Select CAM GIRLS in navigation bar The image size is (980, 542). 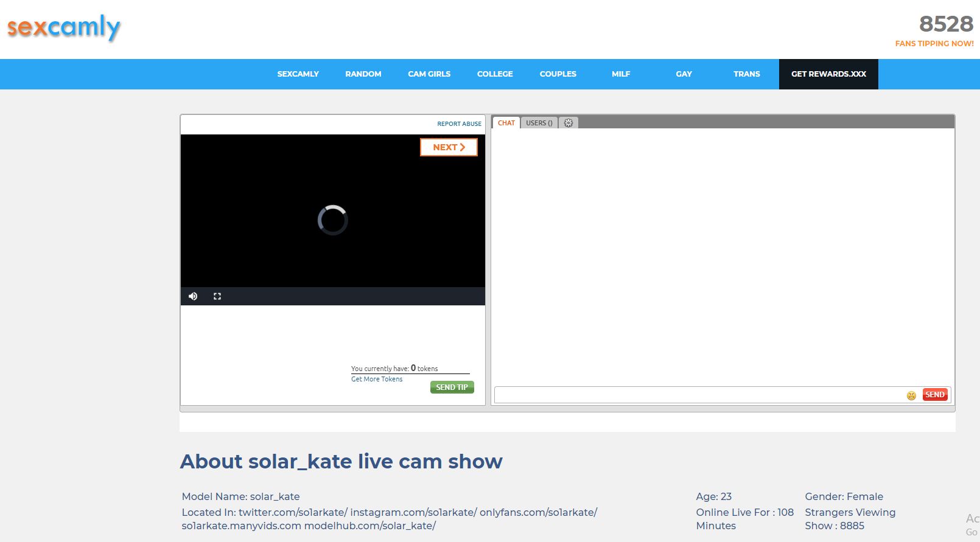tap(429, 74)
